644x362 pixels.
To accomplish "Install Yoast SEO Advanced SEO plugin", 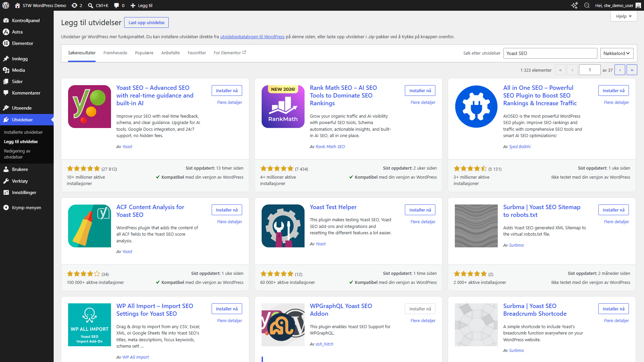I will point(227,90).
